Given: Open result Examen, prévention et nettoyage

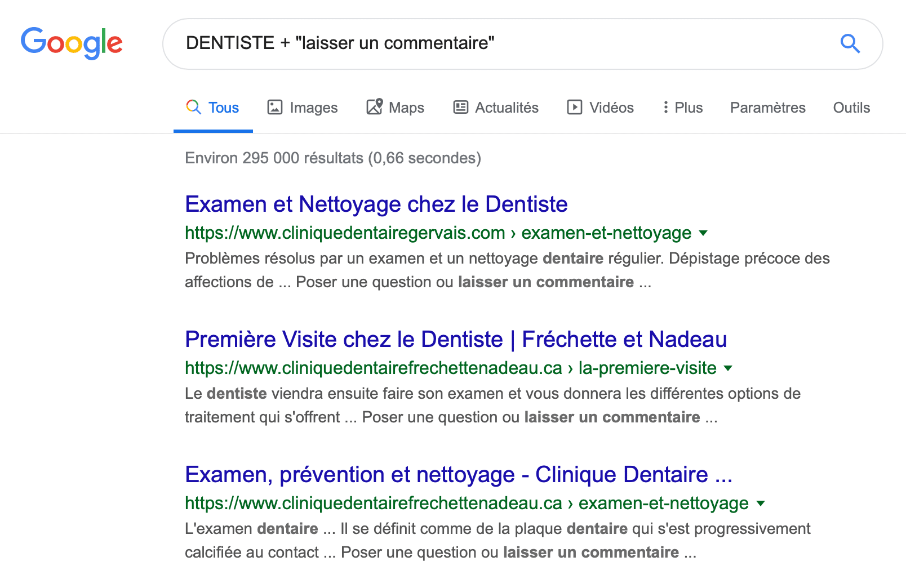Looking at the screenshot, I should (459, 474).
